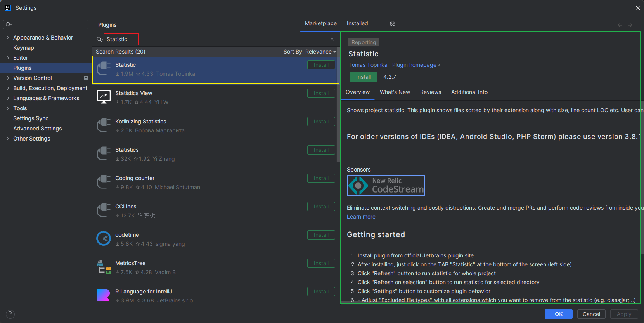Screen dimensions: 644x323
Task: Navigate forward with the right arrow
Action: pos(630,25)
